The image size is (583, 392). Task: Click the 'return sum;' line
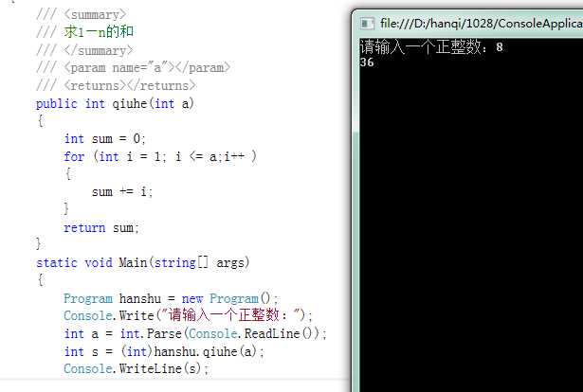click(101, 227)
